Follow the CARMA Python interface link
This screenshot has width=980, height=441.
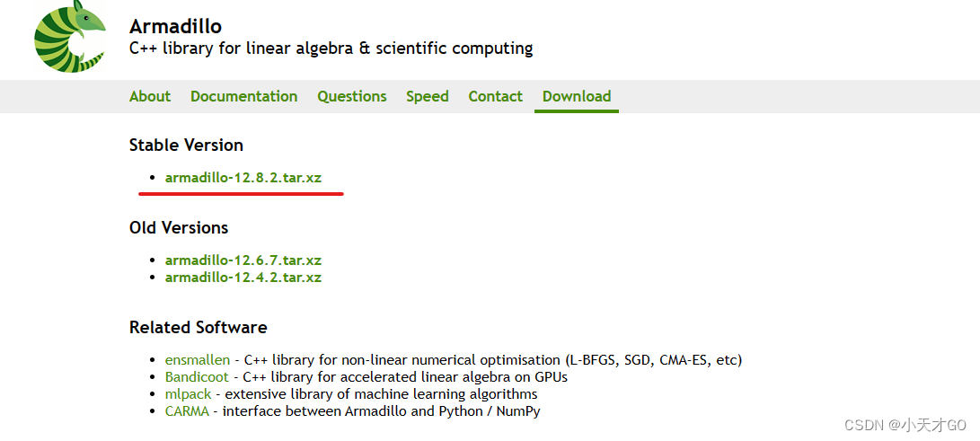click(187, 411)
